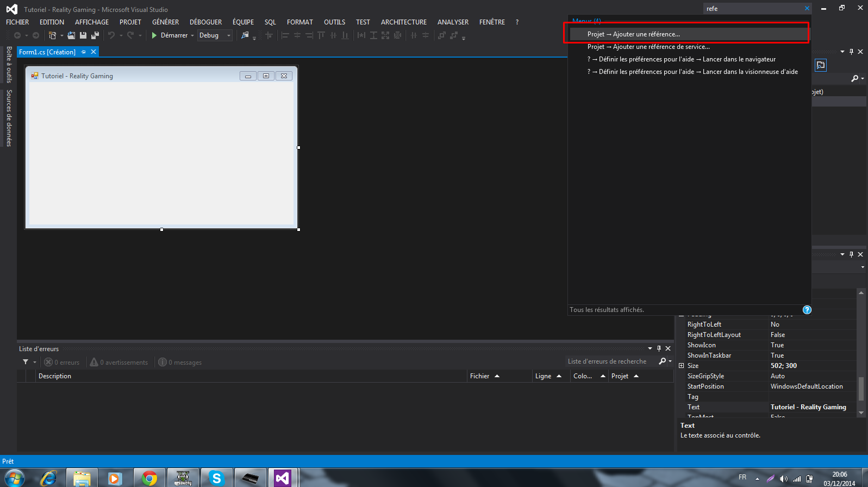Toggle auto-hide pin of Liste d'erreurs panel
868x487 pixels.
click(659, 348)
